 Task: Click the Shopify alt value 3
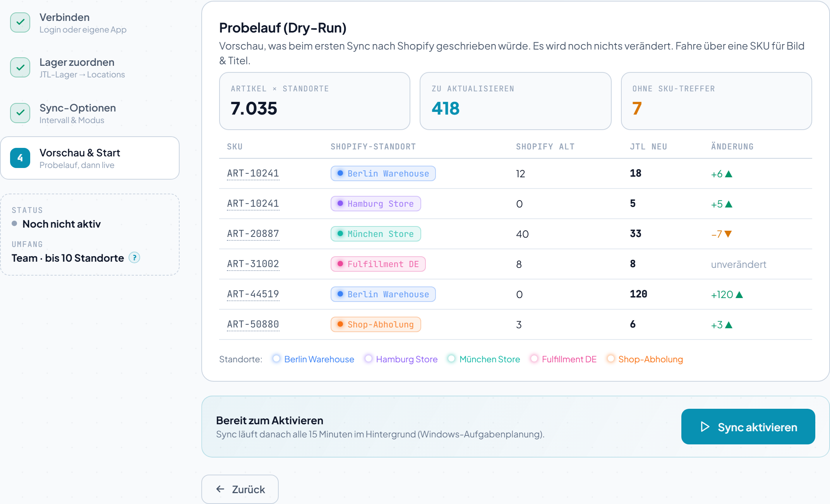pos(519,324)
